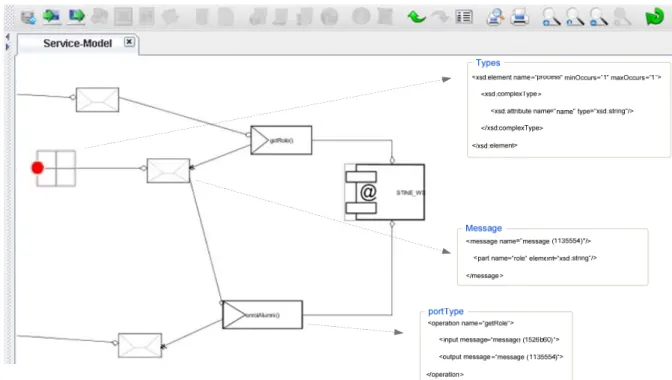The image size is (672, 380).
Task: Open print preview with the magnifier-printer icon
Action: pyautogui.click(x=495, y=17)
